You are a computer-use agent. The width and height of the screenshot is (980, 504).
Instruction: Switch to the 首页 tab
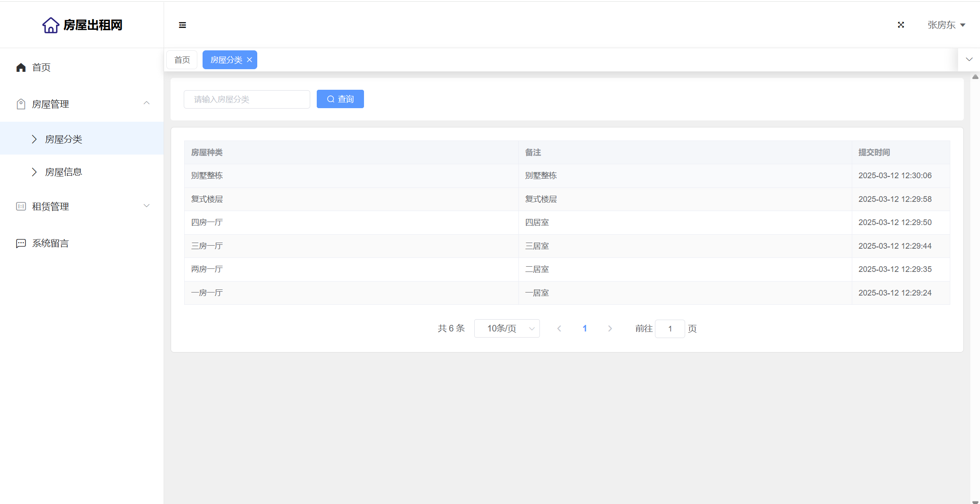click(182, 60)
